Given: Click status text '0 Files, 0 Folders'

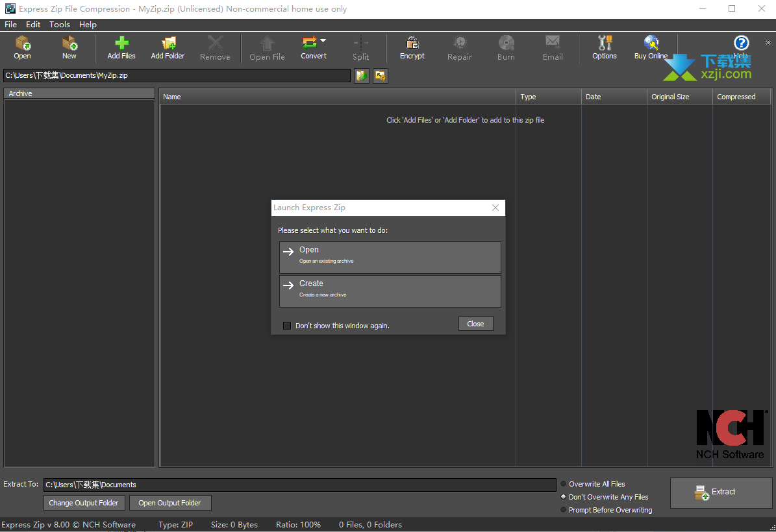Looking at the screenshot, I should pyautogui.click(x=370, y=525).
